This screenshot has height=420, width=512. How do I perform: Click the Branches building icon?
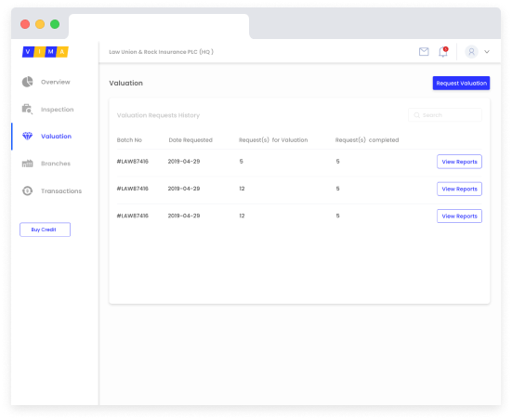[x=28, y=164]
